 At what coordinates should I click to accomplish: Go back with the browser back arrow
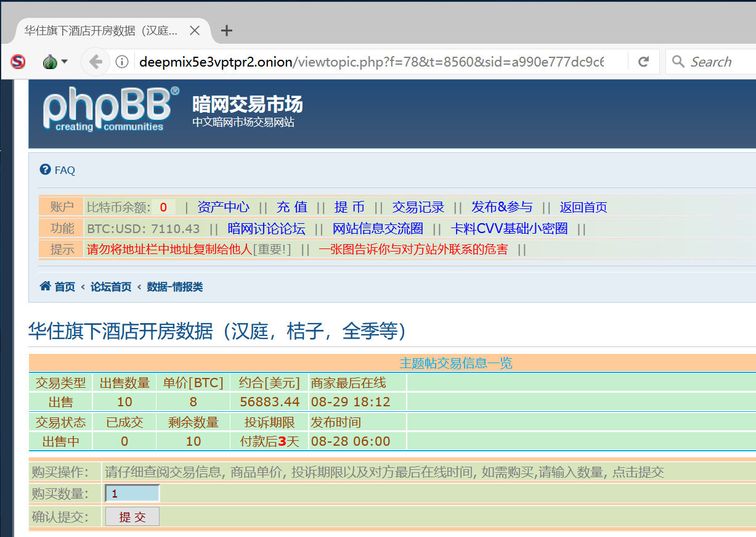tap(96, 62)
